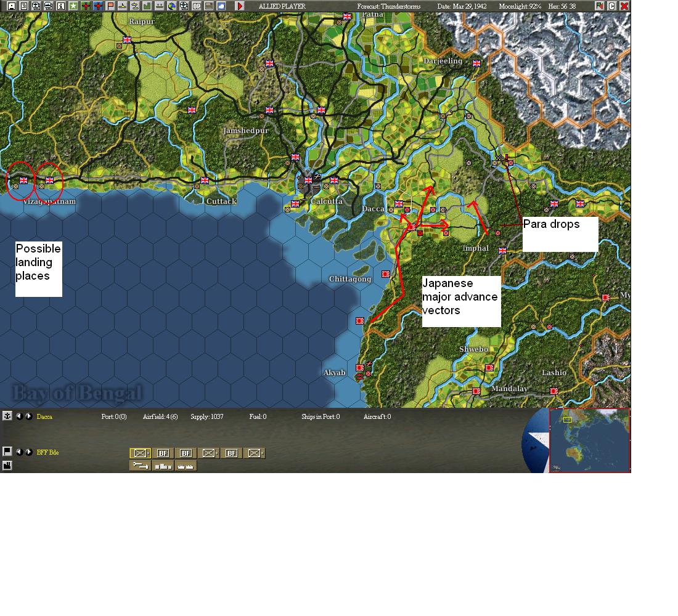Select the Japanese flag at Chittagong

pos(386,274)
